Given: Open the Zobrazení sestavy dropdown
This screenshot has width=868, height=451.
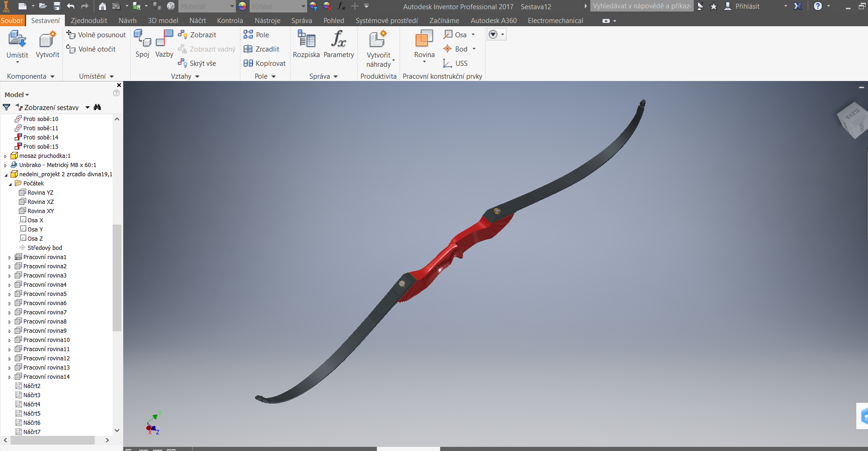Looking at the screenshot, I should 87,108.
